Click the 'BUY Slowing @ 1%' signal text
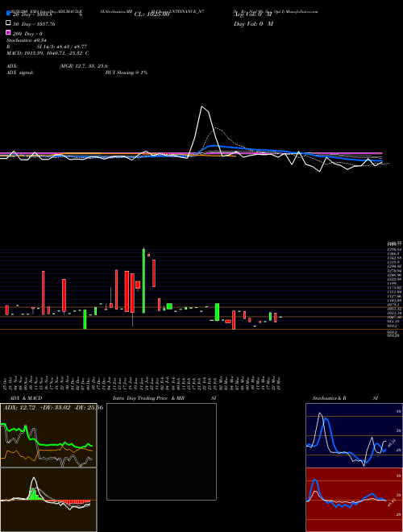The image size is (403, 532). (x=127, y=73)
